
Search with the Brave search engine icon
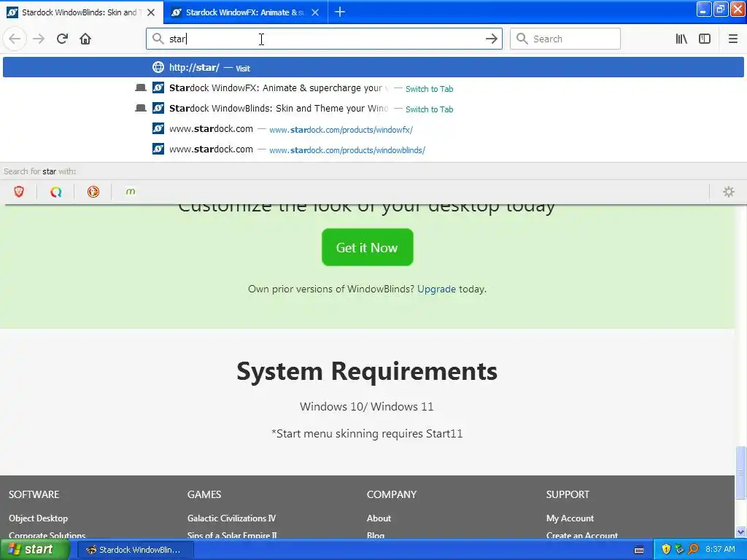(18, 192)
